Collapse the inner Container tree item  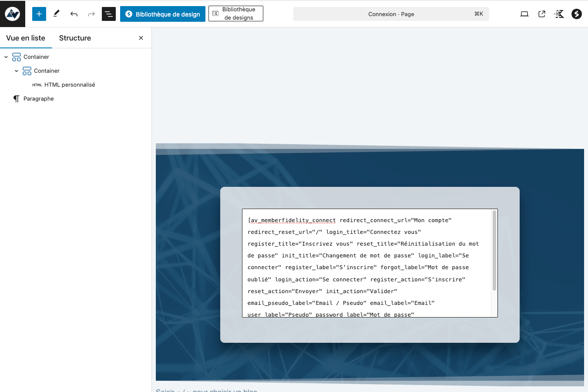(x=17, y=71)
